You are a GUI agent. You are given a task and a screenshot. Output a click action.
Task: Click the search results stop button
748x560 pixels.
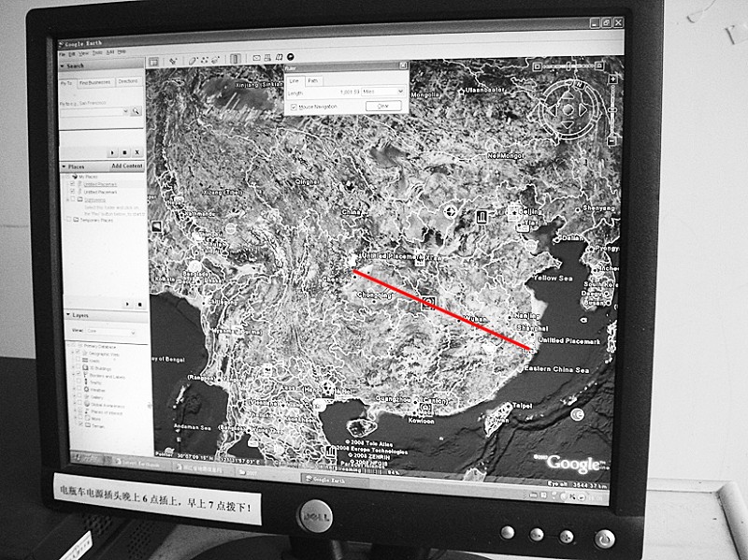point(124,152)
